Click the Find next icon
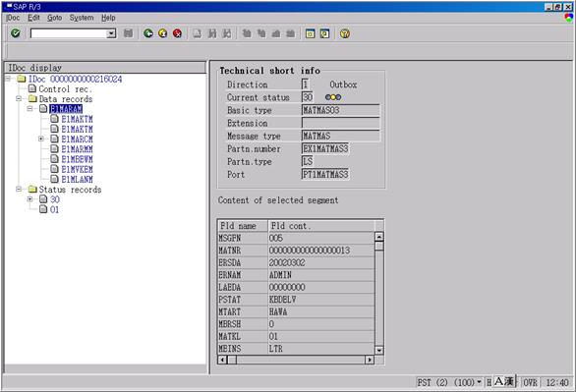Image resolution: width=576 pixels, height=392 pixels. point(227,33)
